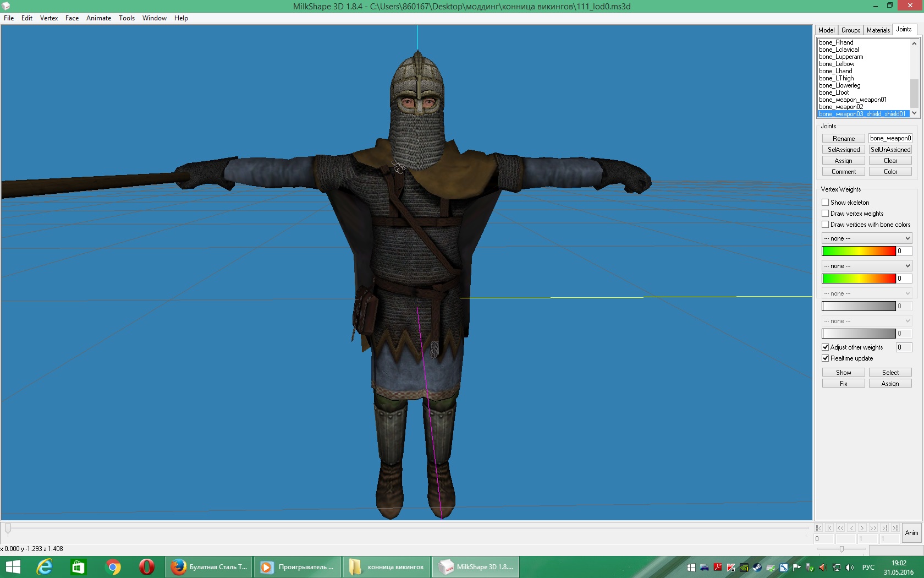Click the SelAssigned button
The height and width of the screenshot is (578, 924).
pos(843,150)
